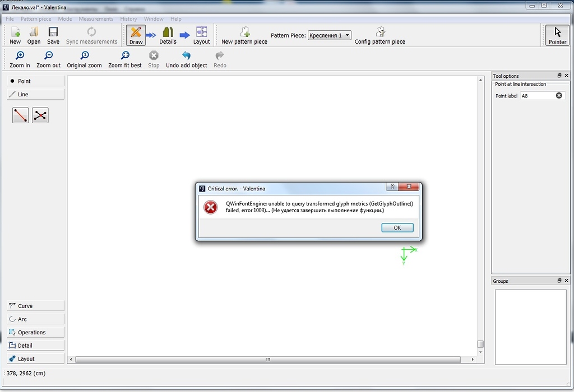The image size is (574, 392).
Task: Click the help button on the error dialog
Action: click(392, 186)
